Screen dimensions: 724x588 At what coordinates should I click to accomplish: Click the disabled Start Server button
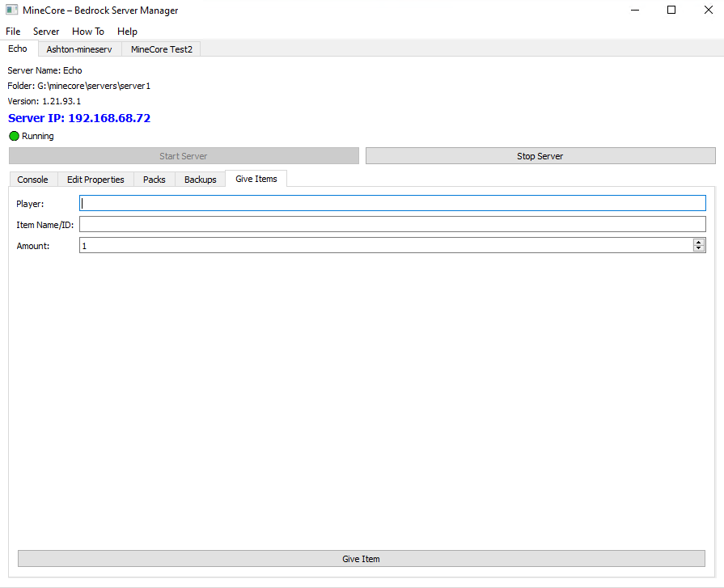184,156
